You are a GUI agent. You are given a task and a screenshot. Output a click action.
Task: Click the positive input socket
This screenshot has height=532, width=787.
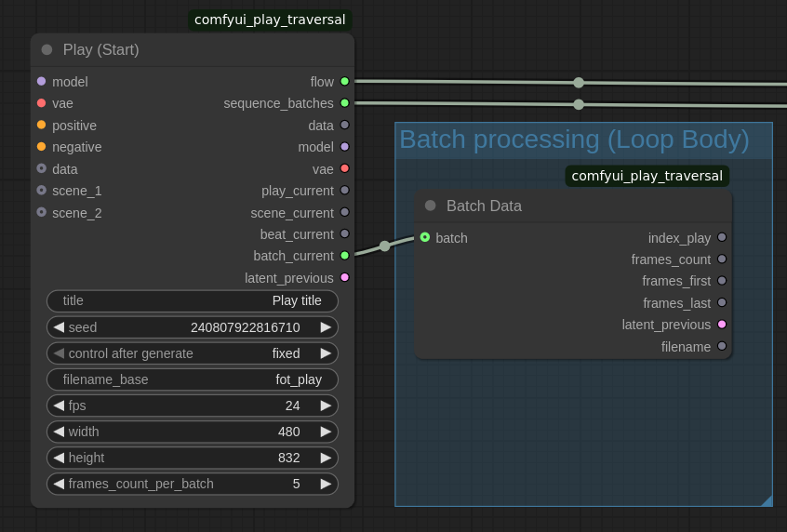coord(42,125)
